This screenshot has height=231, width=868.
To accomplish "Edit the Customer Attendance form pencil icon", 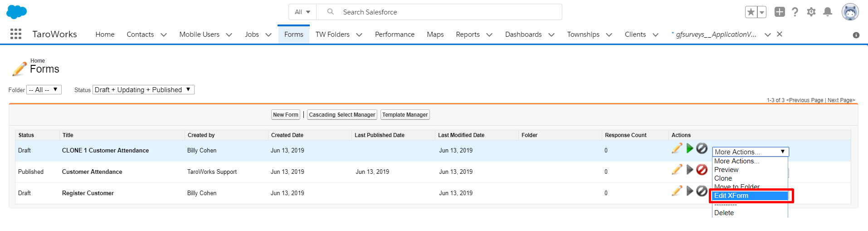I will click(x=677, y=169).
